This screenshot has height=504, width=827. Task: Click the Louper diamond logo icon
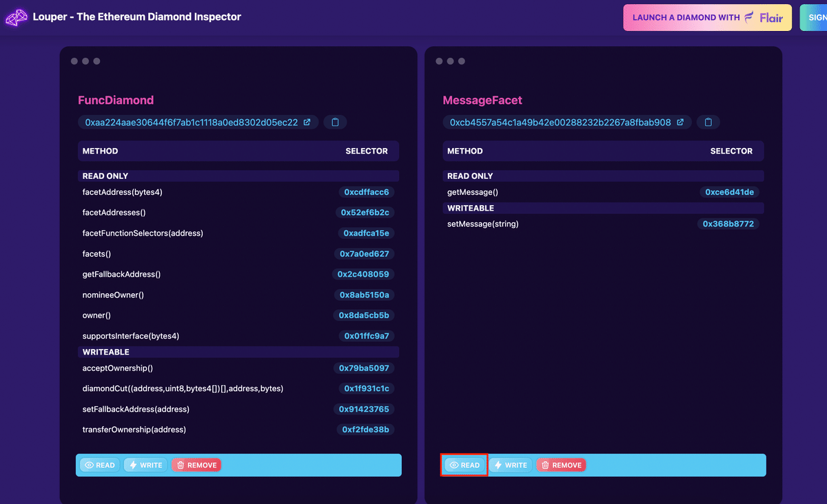click(x=17, y=17)
